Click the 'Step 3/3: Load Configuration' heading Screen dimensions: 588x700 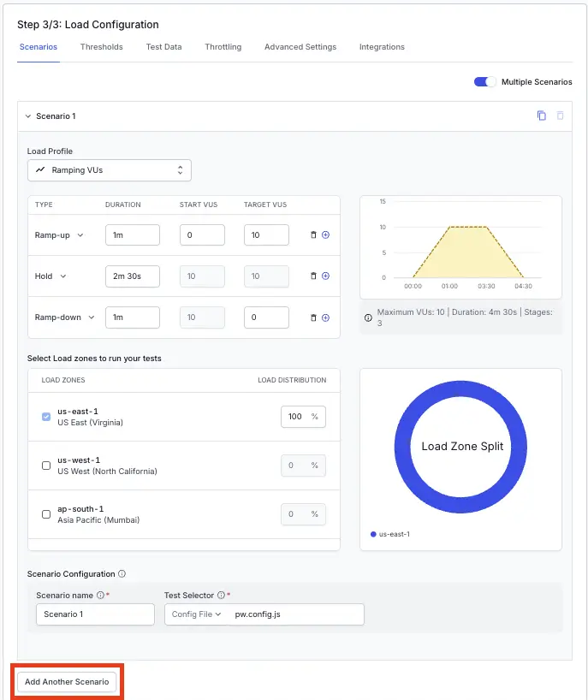(x=88, y=25)
